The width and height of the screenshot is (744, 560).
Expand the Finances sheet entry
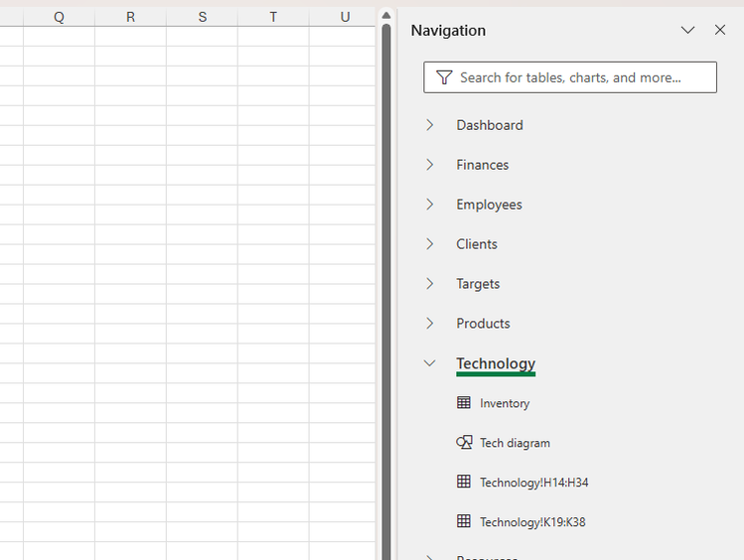(430, 165)
